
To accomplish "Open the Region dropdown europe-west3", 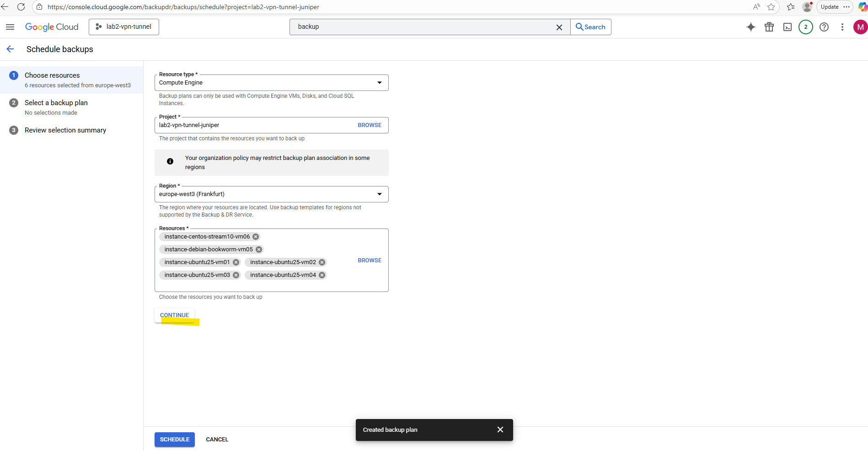I will [379, 194].
